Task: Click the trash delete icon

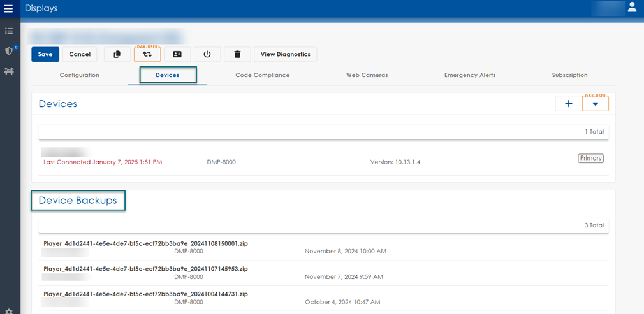Action: click(237, 55)
